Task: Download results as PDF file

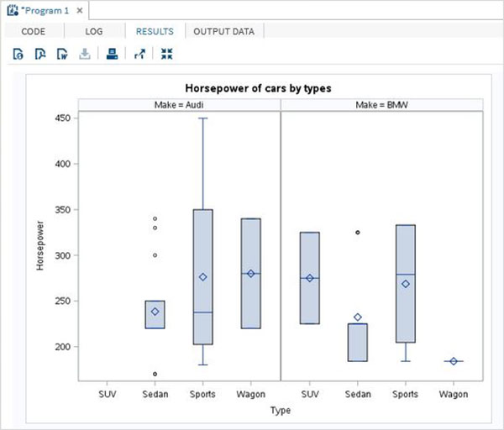Action: click(x=40, y=54)
